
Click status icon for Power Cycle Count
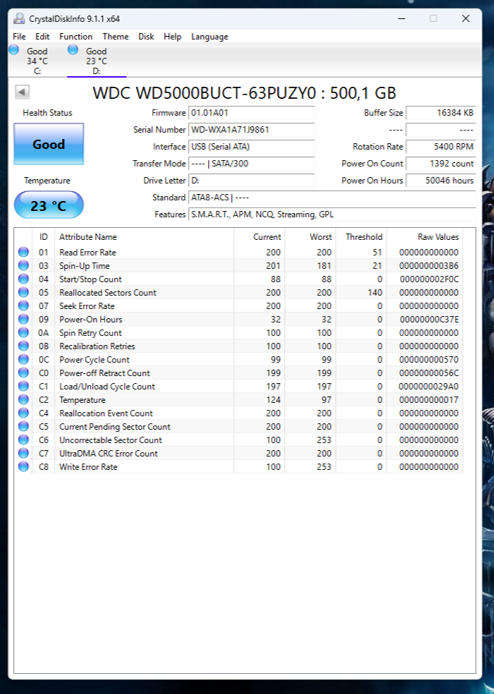click(x=23, y=359)
